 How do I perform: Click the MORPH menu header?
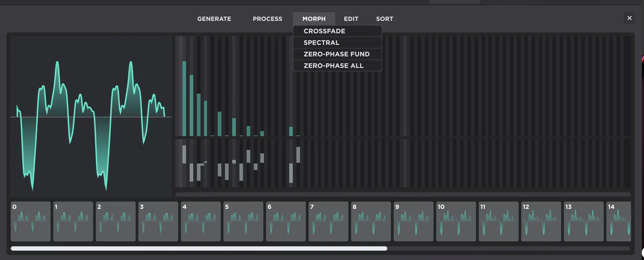pos(314,19)
